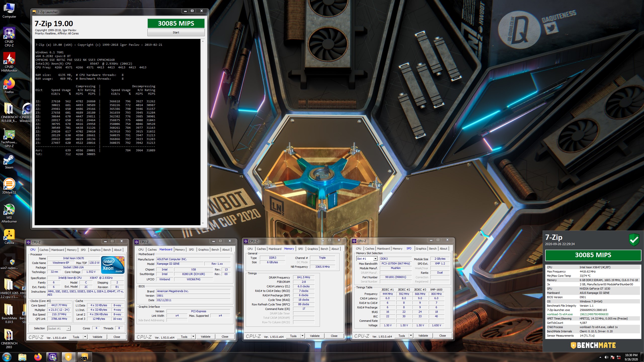This screenshot has height=362, width=644.
Task: Switch to BenchMate taskbar button
Action: click(x=68, y=357)
